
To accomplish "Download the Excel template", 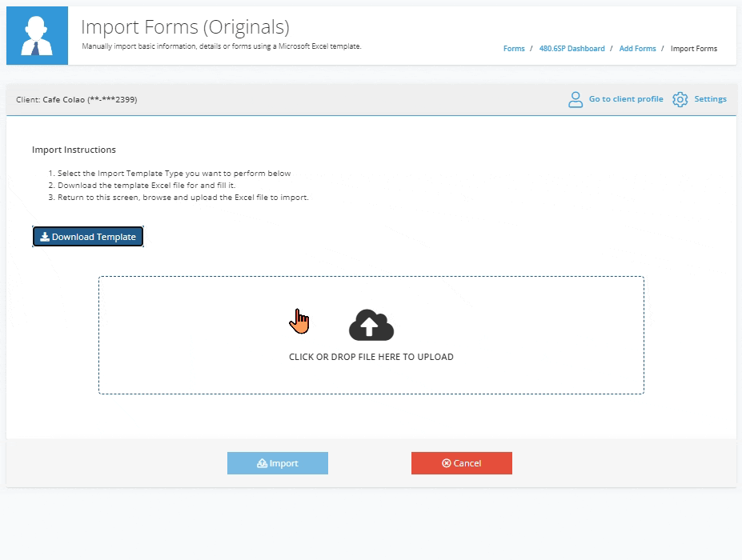I will point(88,237).
